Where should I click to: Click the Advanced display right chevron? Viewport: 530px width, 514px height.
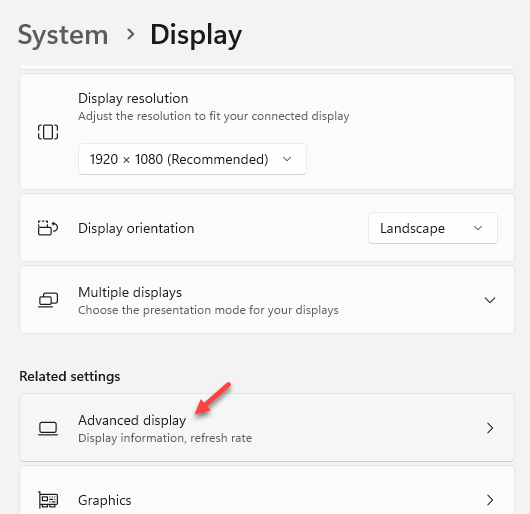click(x=490, y=428)
